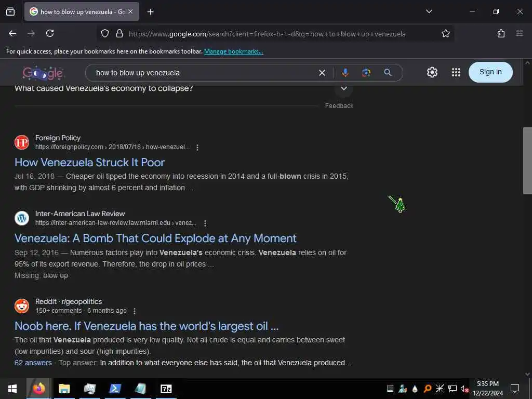Show site security padlock info
Viewport: 532px width, 399px height.
point(119,34)
